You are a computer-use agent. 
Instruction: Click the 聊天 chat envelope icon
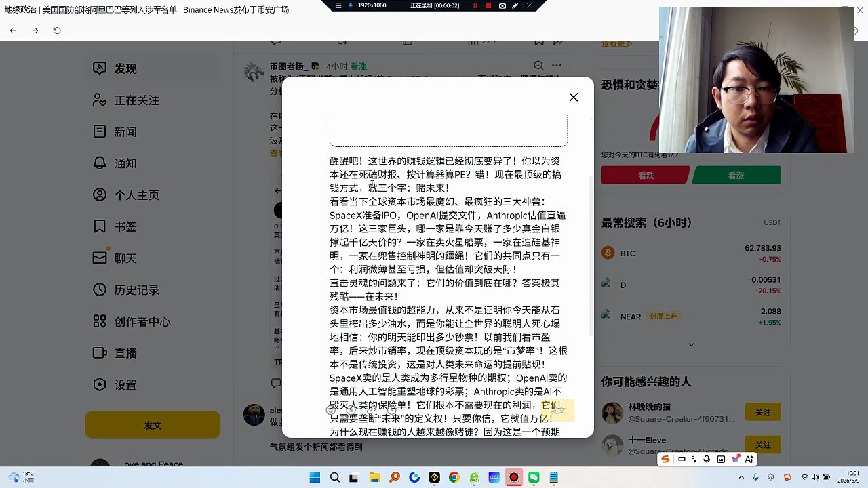pos(100,258)
